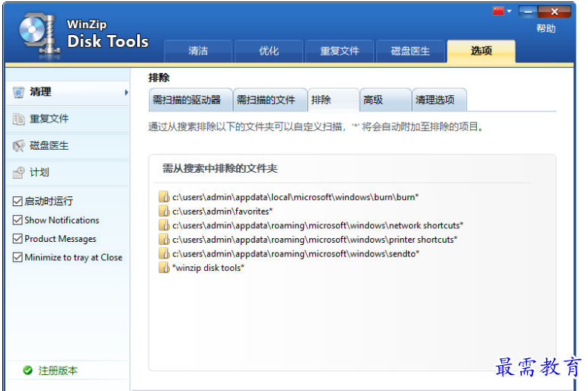Select the 选项 main tab
The width and height of the screenshot is (588, 391).
pyautogui.click(x=481, y=51)
